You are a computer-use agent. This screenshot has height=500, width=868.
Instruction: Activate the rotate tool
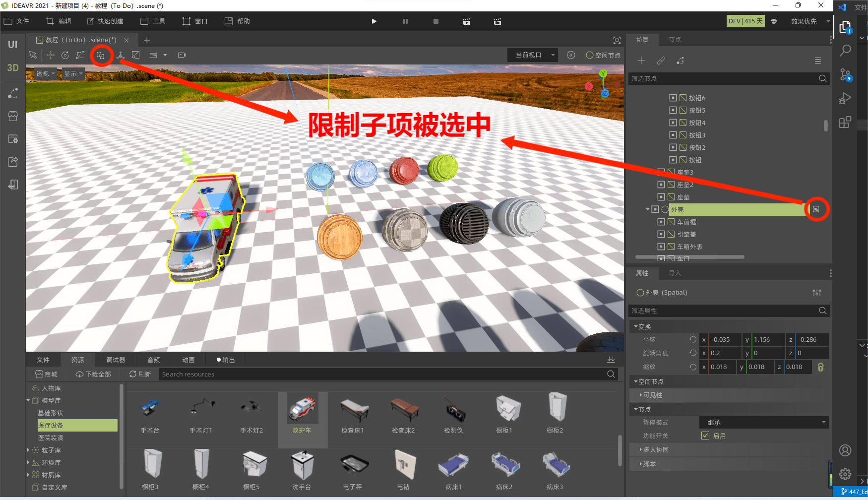coord(65,55)
